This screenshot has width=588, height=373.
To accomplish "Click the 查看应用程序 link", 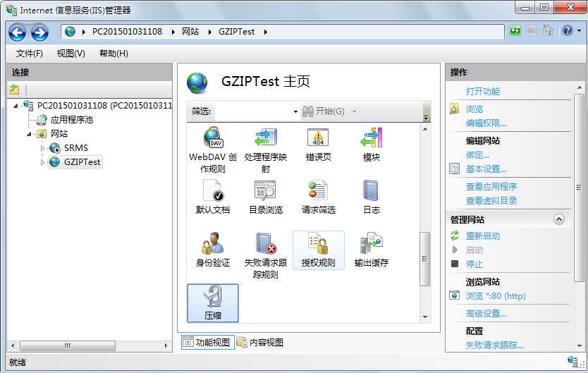I will pyautogui.click(x=491, y=186).
